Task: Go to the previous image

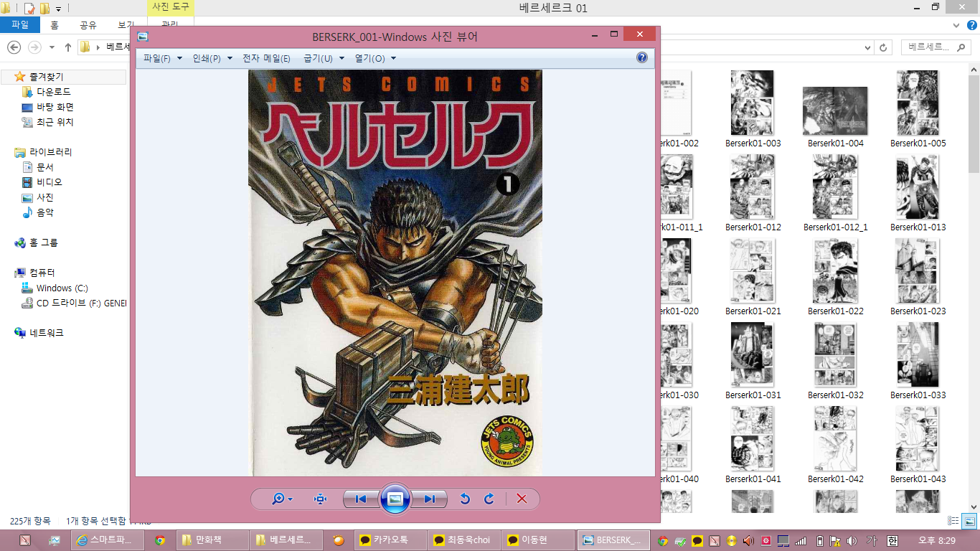Action: (x=361, y=499)
